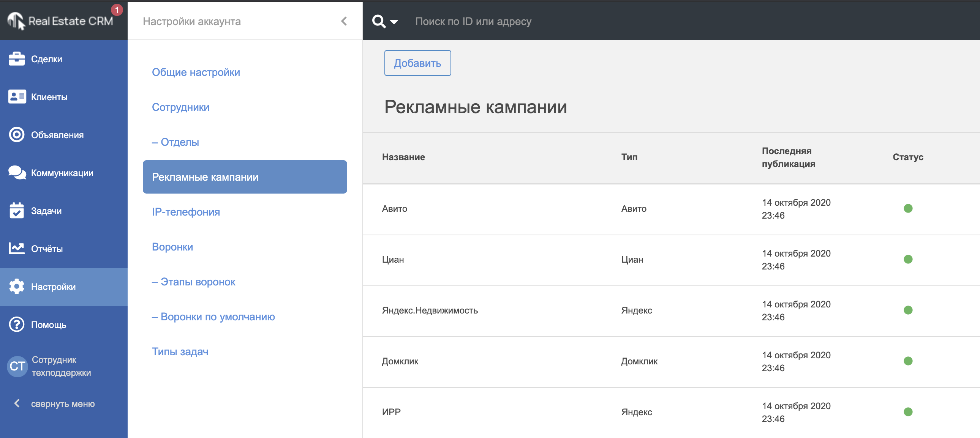Click the target icon for Объявления

(17, 135)
